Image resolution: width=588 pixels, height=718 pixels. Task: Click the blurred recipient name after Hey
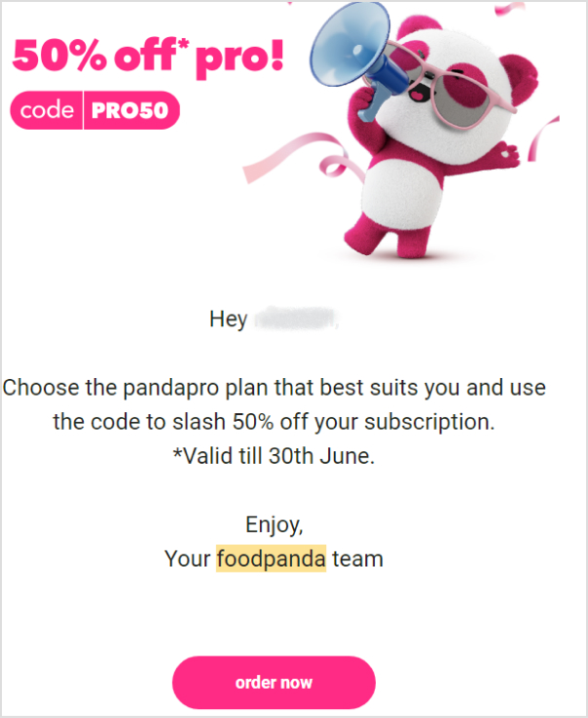tap(297, 319)
